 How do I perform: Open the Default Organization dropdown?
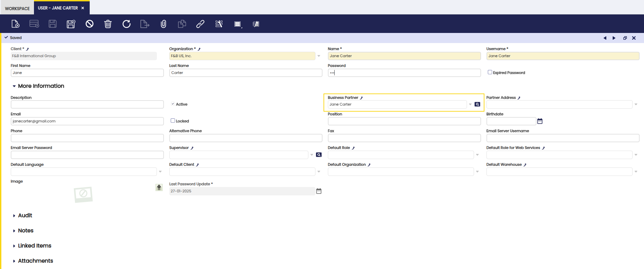tap(477, 172)
